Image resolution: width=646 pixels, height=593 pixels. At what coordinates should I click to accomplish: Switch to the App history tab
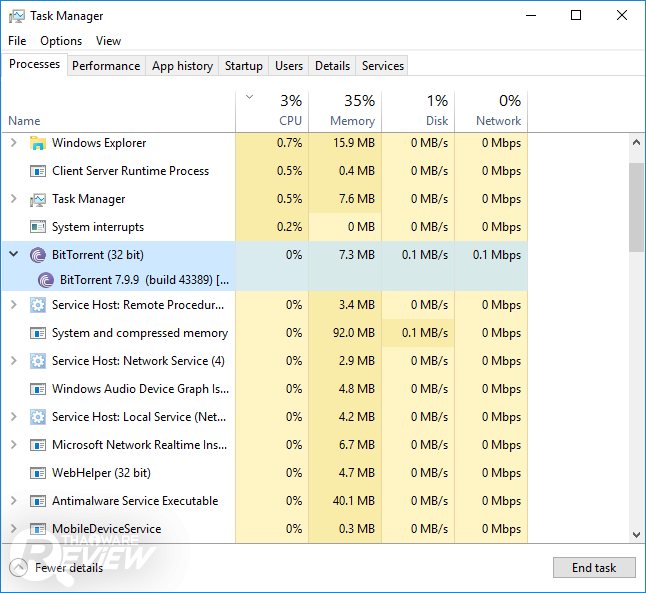[x=182, y=66]
